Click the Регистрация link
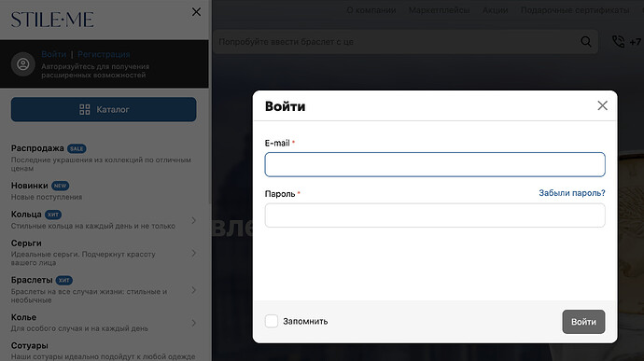This screenshot has width=644, height=361. (104, 54)
